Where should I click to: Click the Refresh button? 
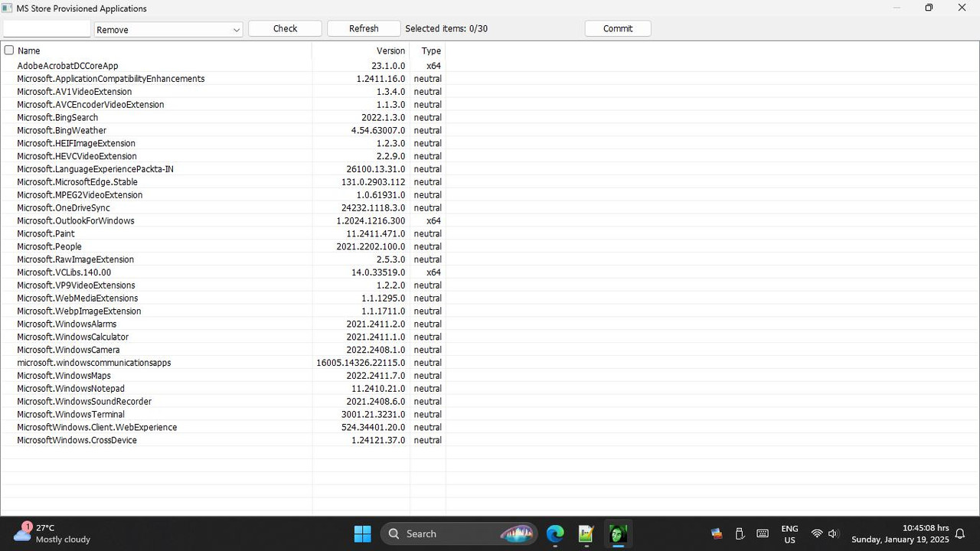pos(363,28)
